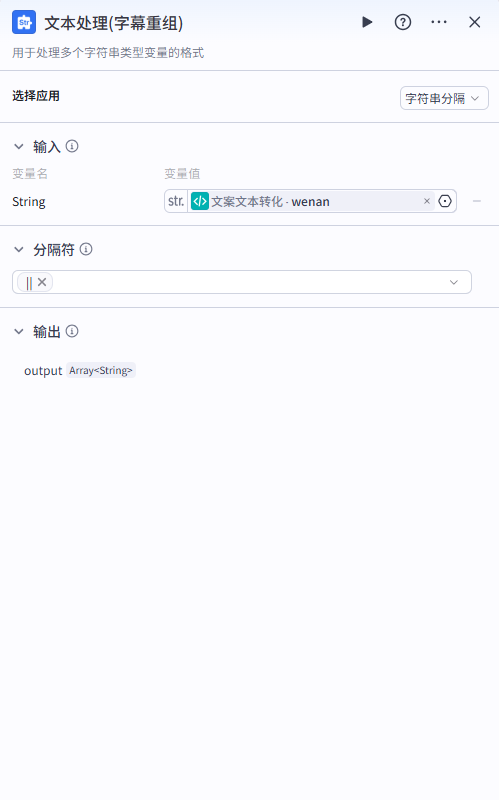Show info tooltip next to 输出

[x=72, y=331]
